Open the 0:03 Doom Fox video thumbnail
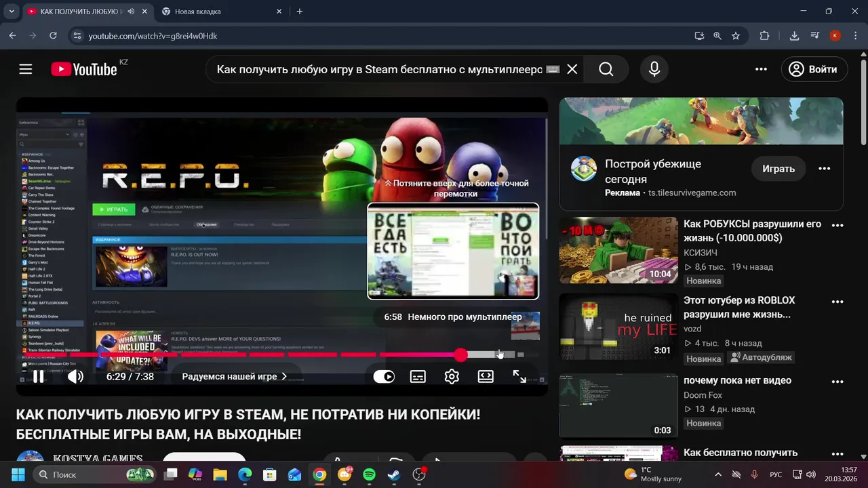This screenshot has height=488, width=868. pyautogui.click(x=618, y=405)
